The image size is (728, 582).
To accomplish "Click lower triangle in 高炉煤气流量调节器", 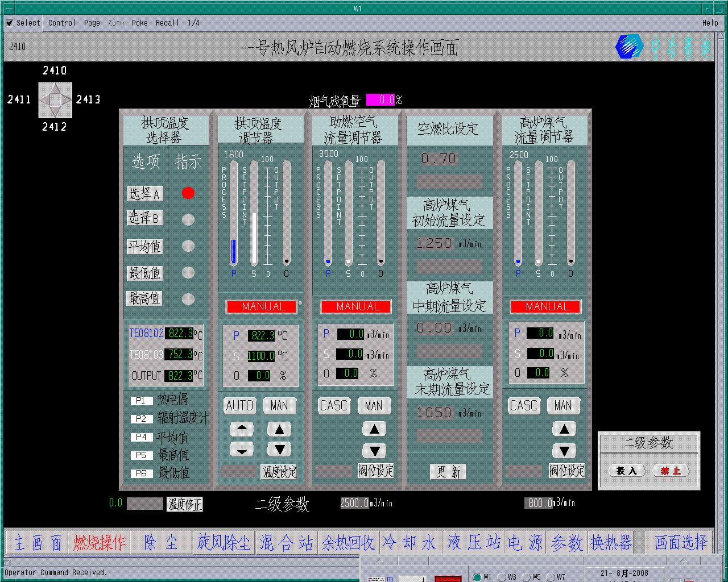I will point(564,451).
